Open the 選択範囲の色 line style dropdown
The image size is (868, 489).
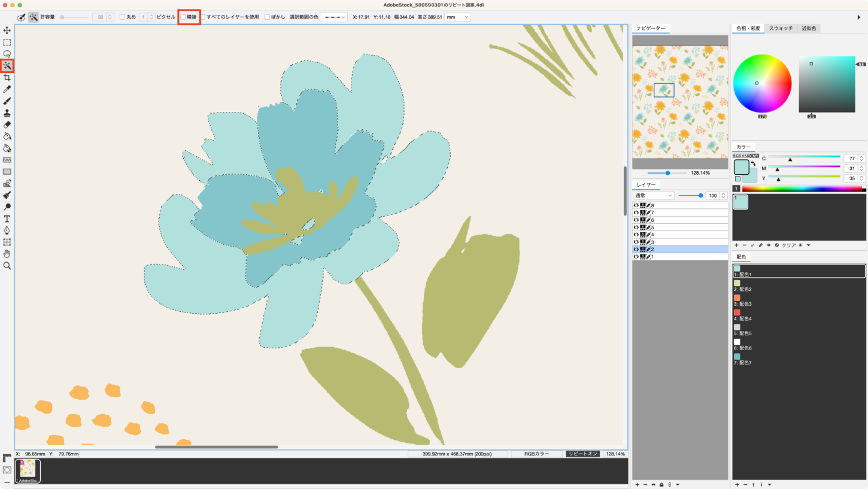[334, 17]
